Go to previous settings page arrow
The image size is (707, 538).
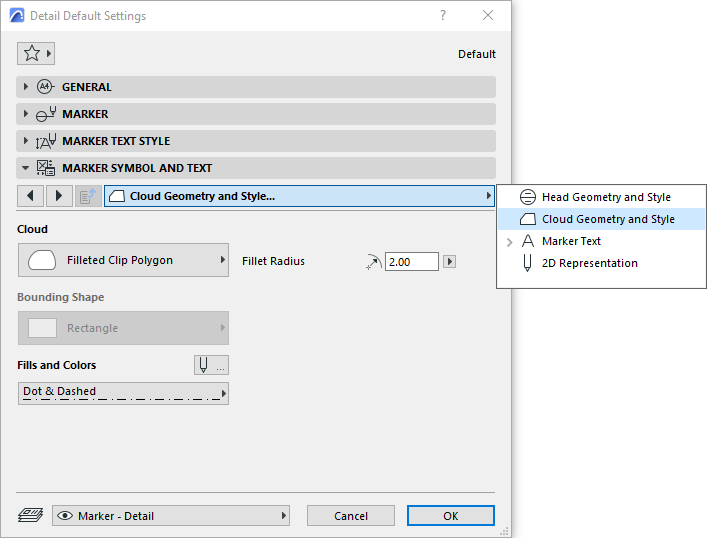tap(31, 196)
